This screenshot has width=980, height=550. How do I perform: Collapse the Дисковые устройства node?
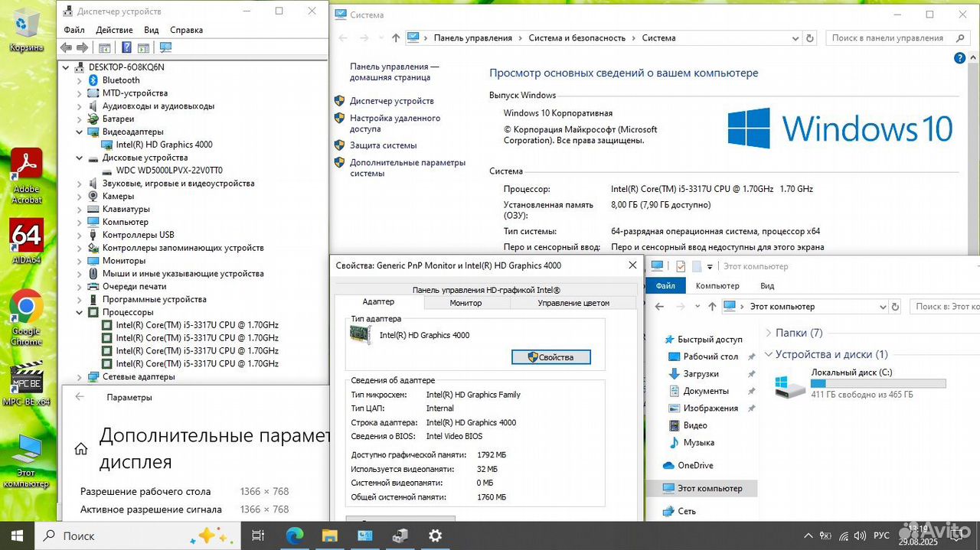pyautogui.click(x=80, y=158)
